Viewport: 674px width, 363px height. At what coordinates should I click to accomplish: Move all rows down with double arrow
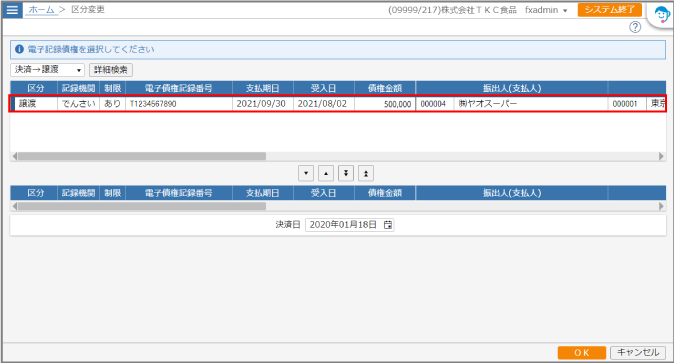346,173
